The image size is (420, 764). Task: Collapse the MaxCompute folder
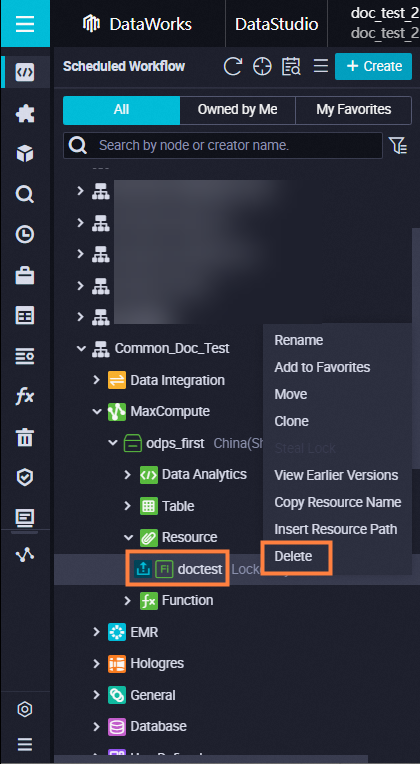96,411
